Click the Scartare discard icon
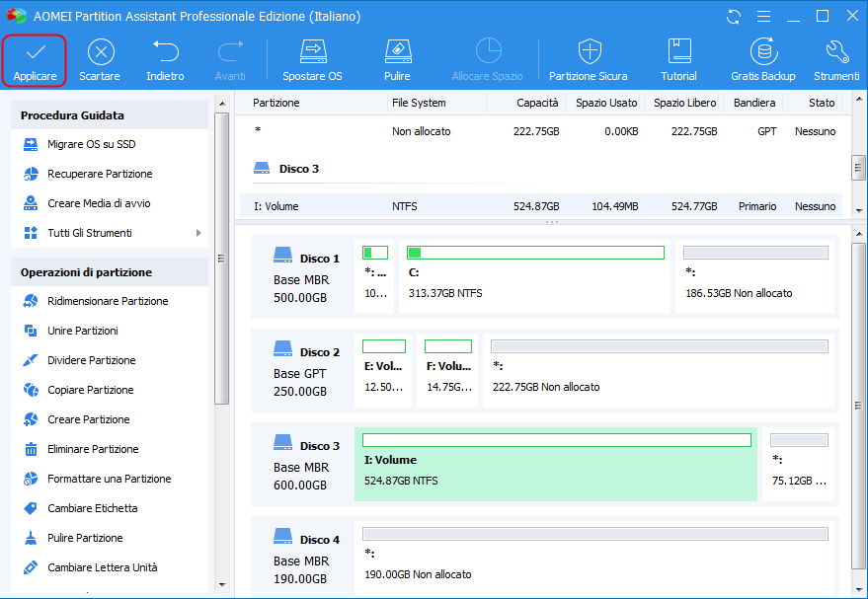 tap(100, 52)
